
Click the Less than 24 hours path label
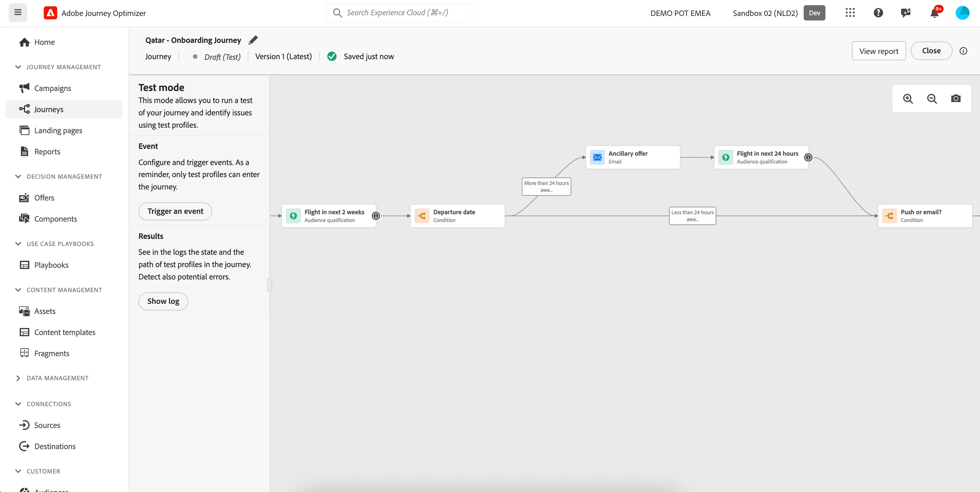(x=692, y=216)
